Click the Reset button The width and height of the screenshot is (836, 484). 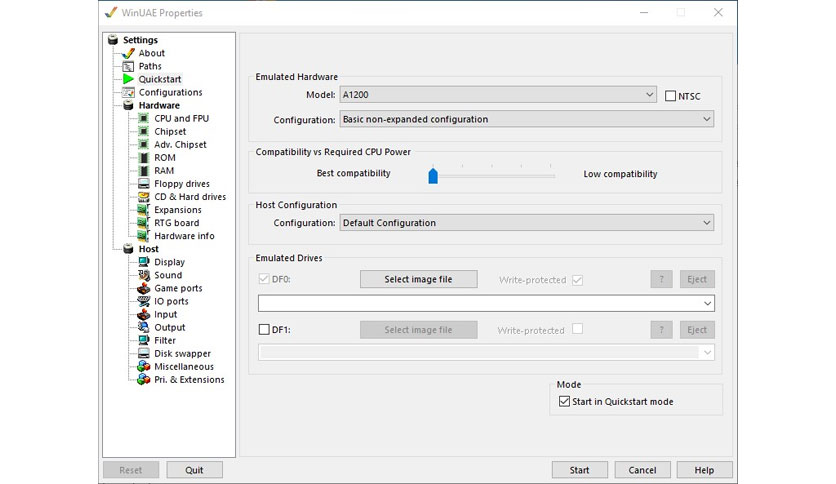[x=131, y=470]
